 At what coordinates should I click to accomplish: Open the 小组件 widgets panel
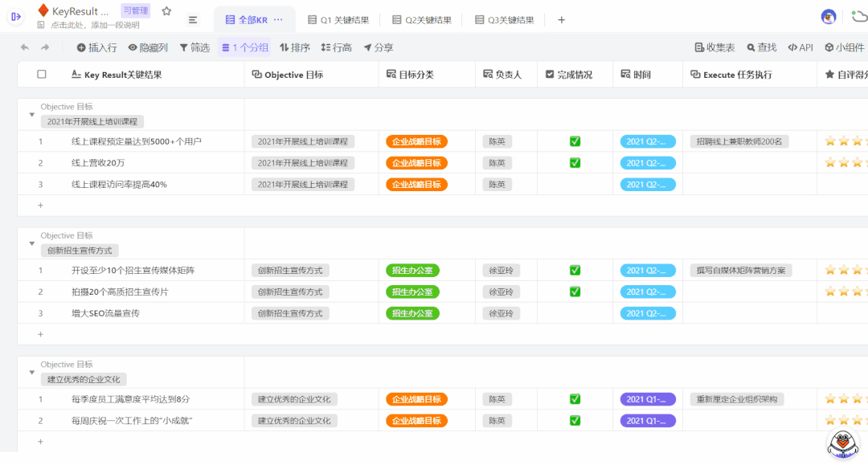[844, 47]
